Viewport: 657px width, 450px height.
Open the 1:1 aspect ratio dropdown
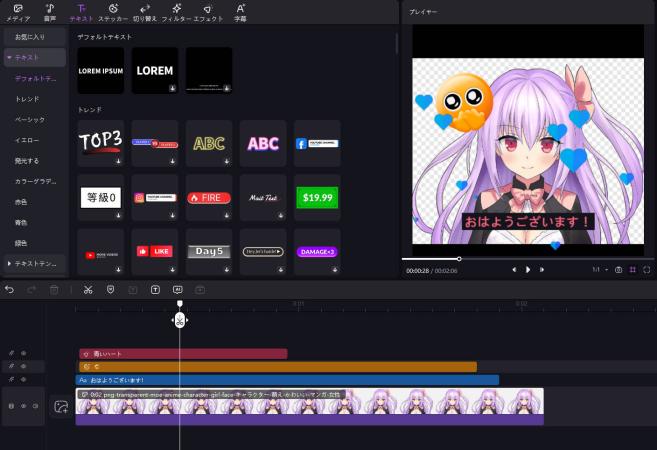click(x=598, y=270)
